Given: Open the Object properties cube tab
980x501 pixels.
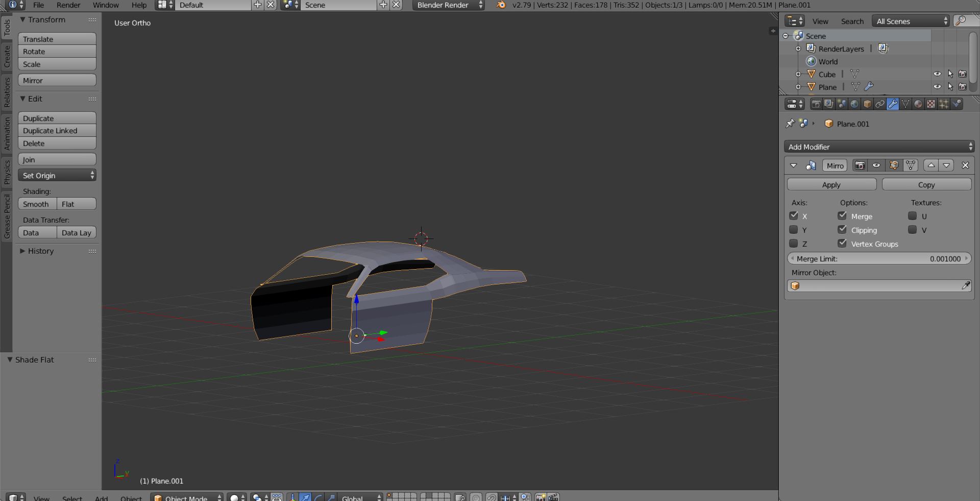Looking at the screenshot, I should (x=867, y=104).
